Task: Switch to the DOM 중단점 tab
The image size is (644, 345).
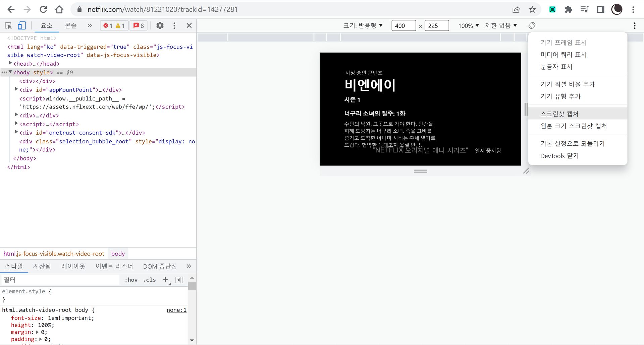Action: click(160, 266)
